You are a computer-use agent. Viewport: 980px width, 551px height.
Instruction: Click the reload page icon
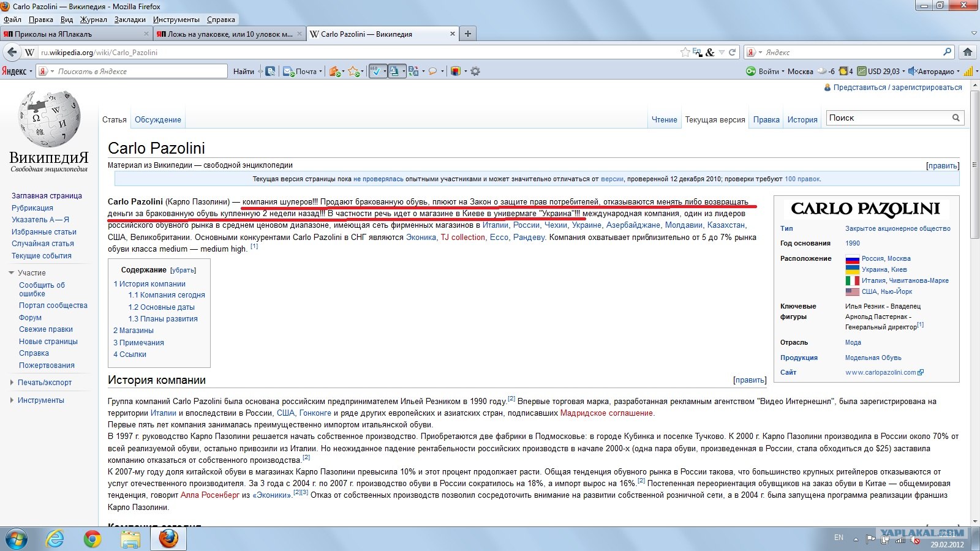click(732, 52)
